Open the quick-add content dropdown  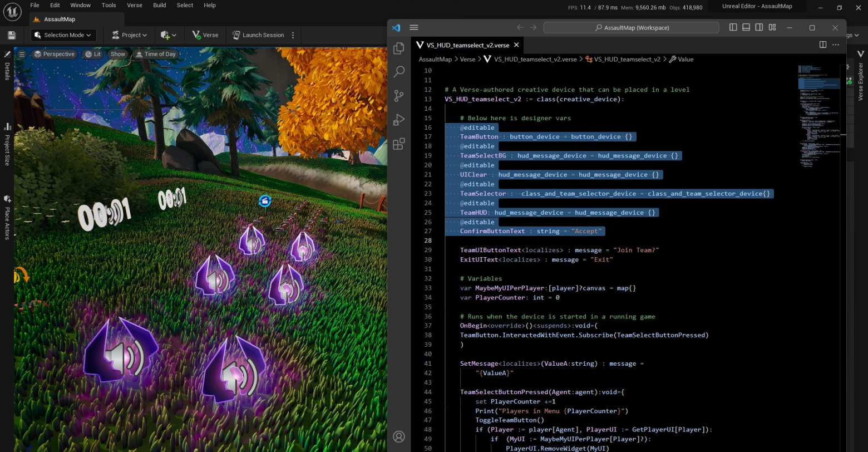coord(167,35)
